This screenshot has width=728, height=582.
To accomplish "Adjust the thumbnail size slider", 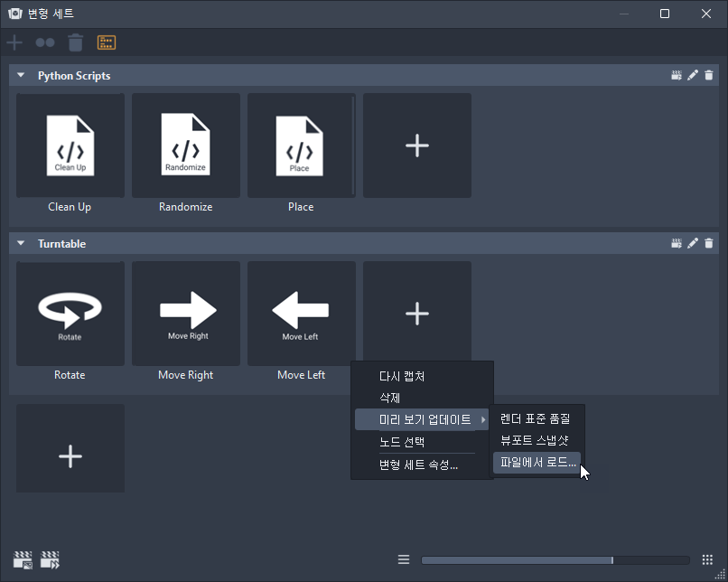I will (x=555, y=560).
